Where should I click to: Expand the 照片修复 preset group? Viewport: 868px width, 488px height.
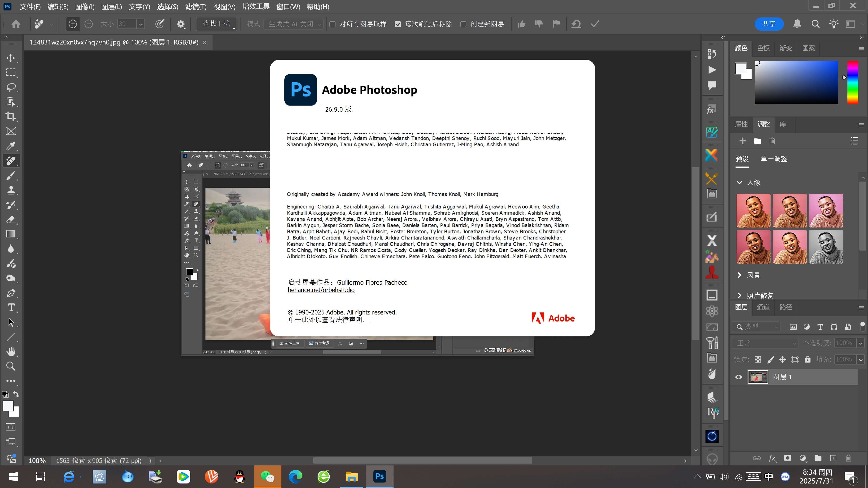(x=739, y=295)
